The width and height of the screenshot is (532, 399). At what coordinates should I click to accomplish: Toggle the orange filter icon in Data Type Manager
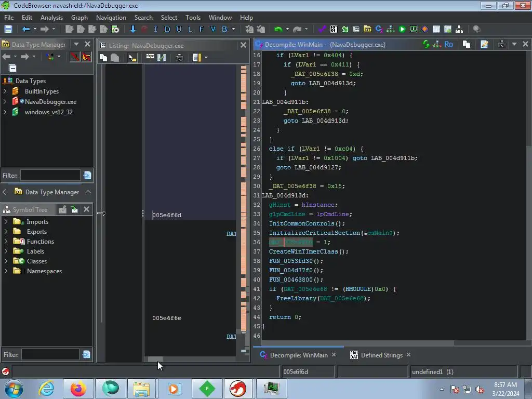pyautogui.click(x=86, y=57)
